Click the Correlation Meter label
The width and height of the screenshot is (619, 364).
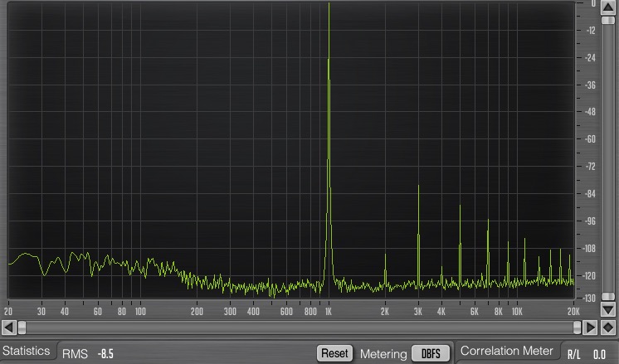click(x=506, y=351)
